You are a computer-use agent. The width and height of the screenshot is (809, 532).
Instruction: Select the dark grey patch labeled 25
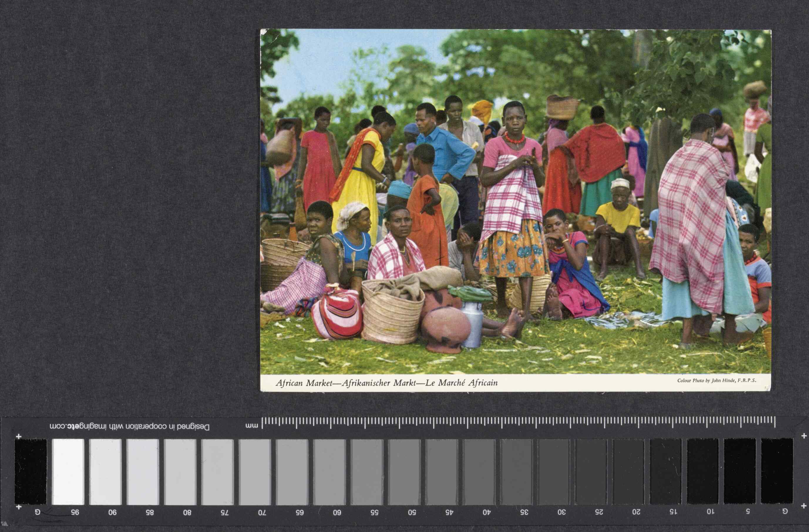[x=591, y=472]
